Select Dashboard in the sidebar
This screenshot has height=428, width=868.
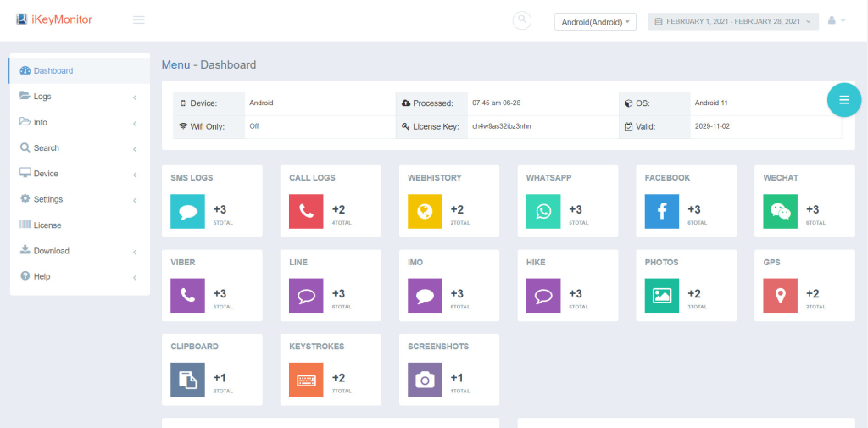80,71
